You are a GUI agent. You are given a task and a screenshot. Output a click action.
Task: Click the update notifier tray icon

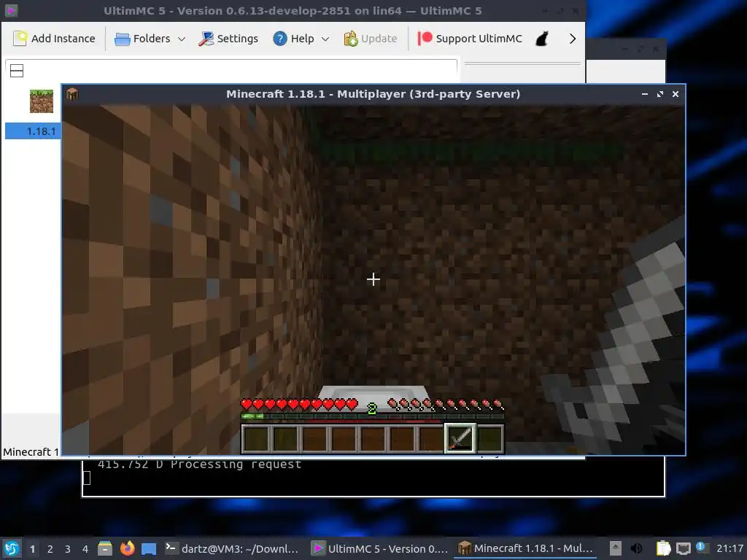(x=701, y=548)
